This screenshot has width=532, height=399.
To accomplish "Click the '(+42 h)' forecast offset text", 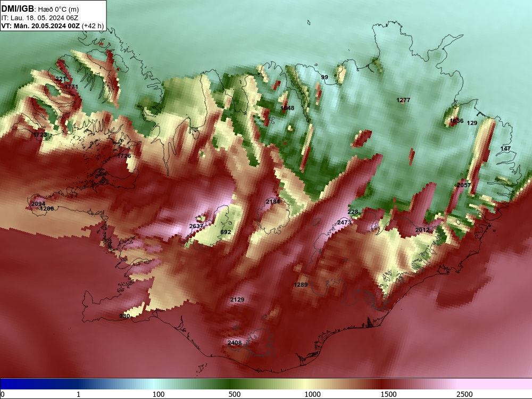I will point(93,26).
